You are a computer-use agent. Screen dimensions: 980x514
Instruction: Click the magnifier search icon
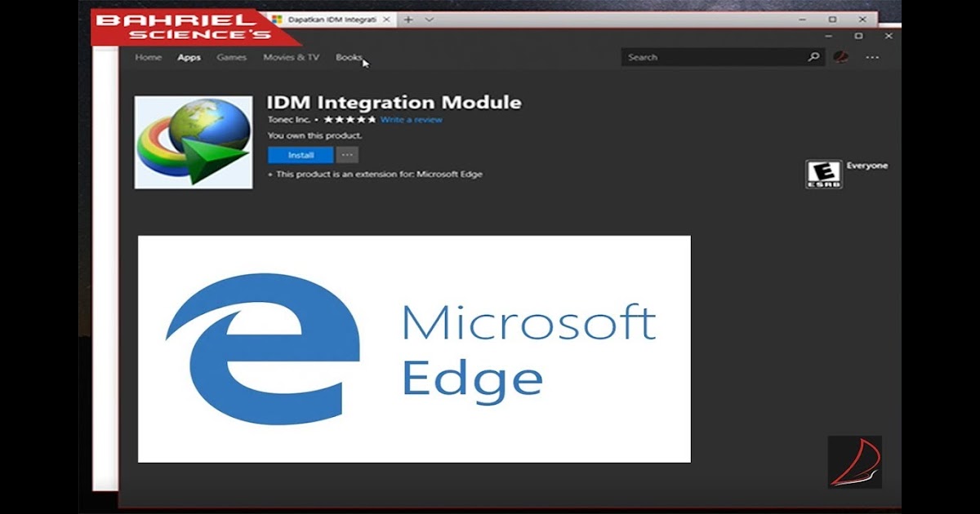813,57
